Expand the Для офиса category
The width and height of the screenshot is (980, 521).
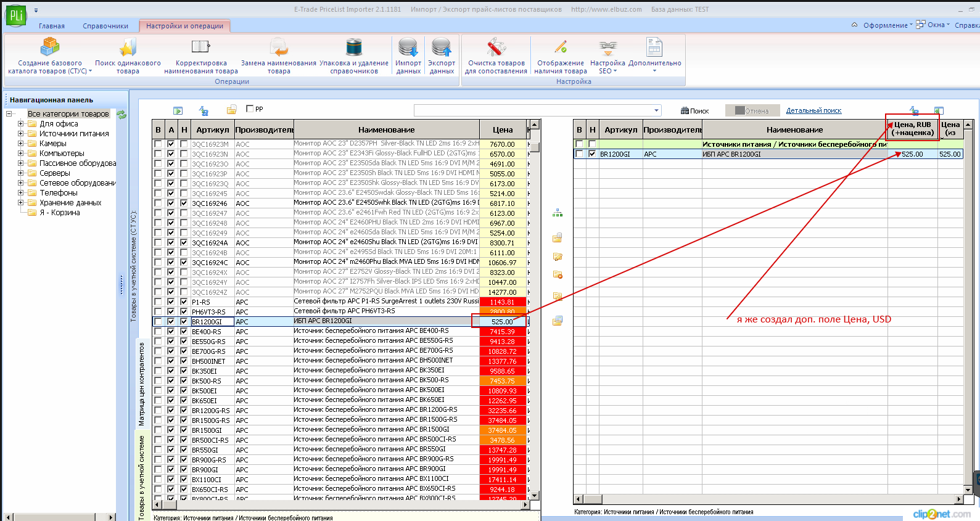point(20,124)
